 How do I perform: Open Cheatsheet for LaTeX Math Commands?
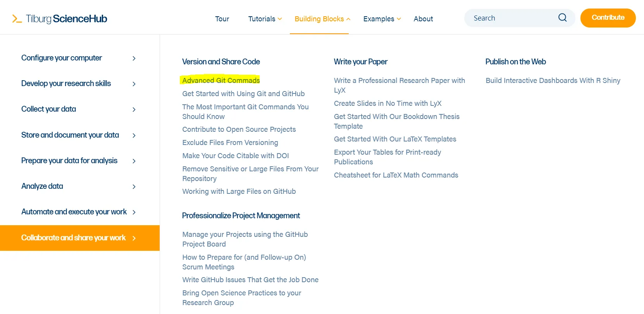[396, 175]
